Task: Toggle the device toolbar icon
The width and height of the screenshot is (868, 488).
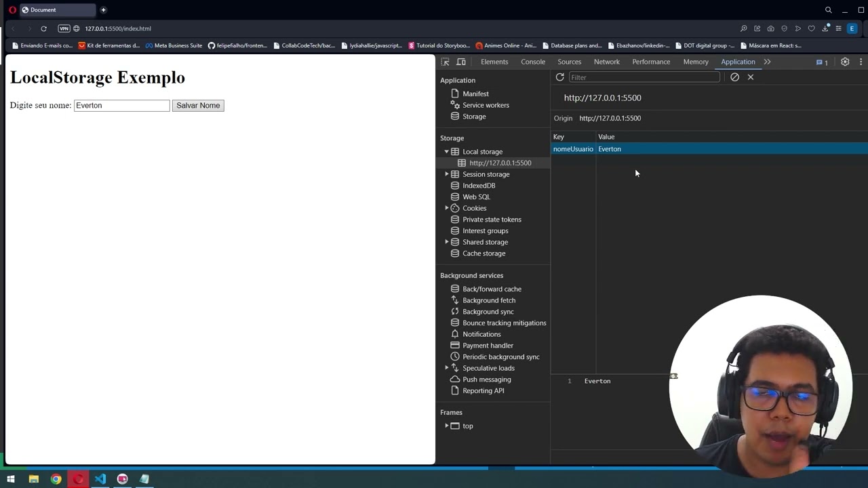Action: click(x=461, y=62)
